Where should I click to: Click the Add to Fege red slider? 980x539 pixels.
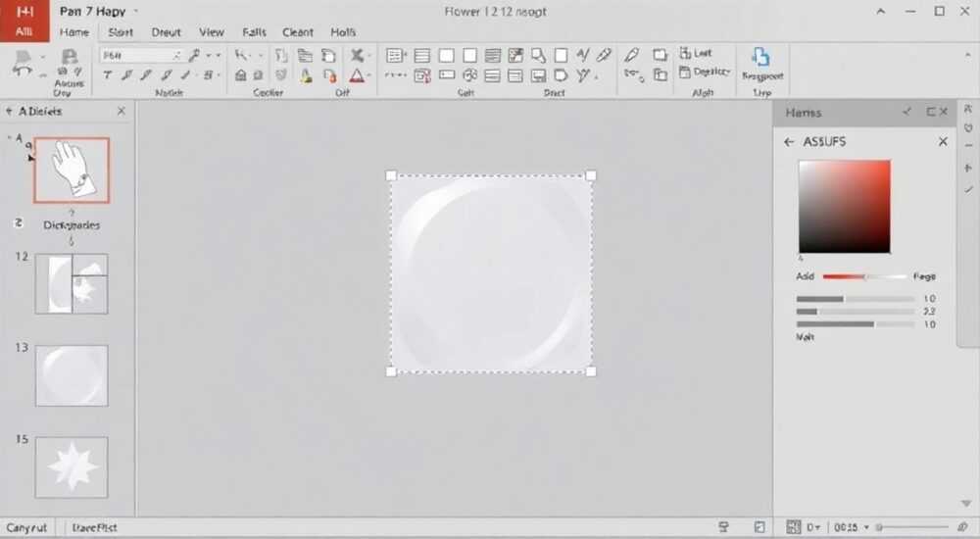864,276
